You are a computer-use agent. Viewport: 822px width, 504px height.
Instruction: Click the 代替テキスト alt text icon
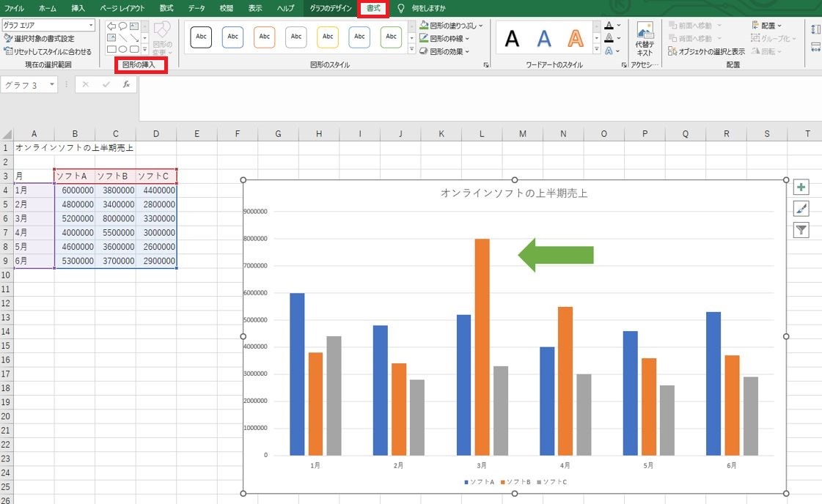(x=645, y=40)
